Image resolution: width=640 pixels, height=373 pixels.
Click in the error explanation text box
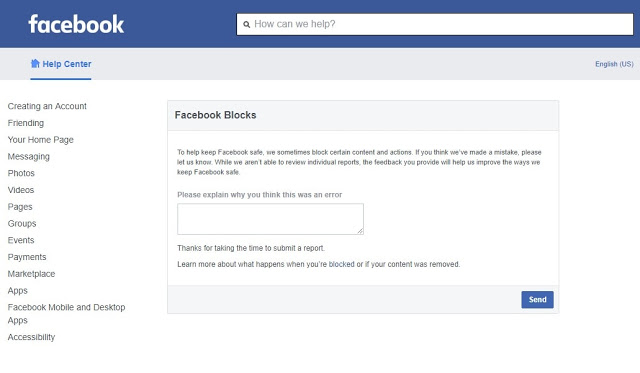coord(270,219)
